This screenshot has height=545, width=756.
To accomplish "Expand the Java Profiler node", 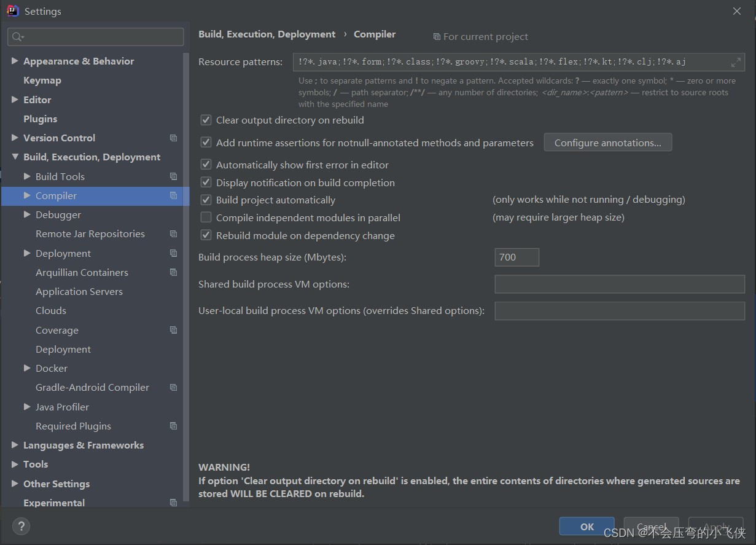I will [27, 407].
